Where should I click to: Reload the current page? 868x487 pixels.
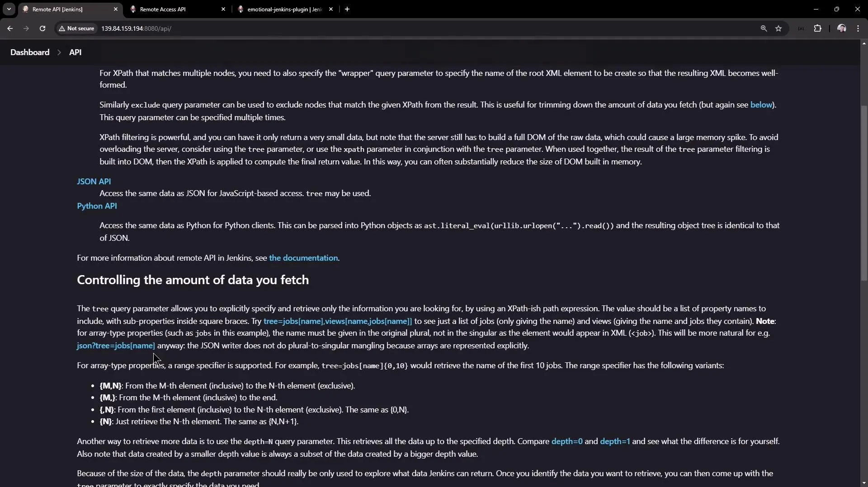tap(42, 28)
